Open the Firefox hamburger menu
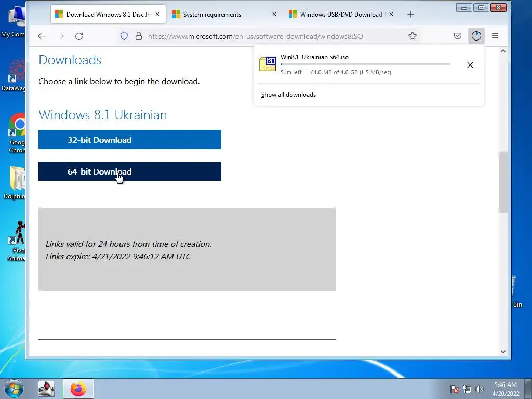Viewport: 532px width, 399px height. (495, 36)
